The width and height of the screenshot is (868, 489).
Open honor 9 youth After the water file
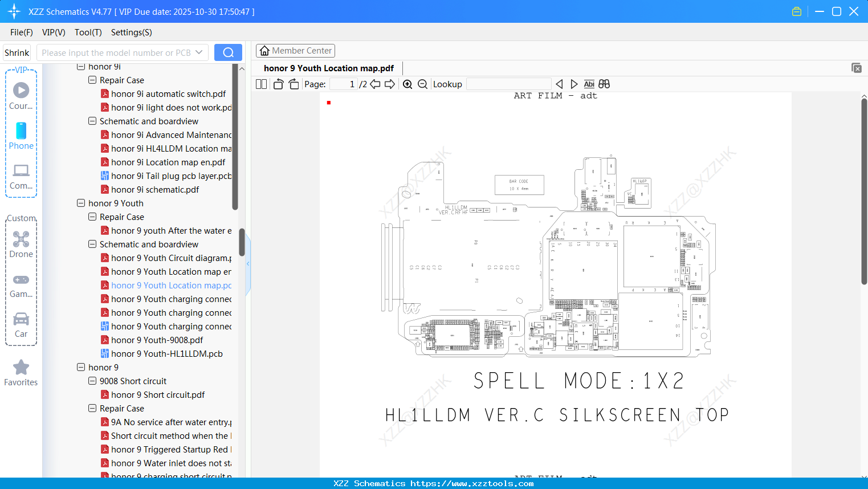tap(166, 231)
